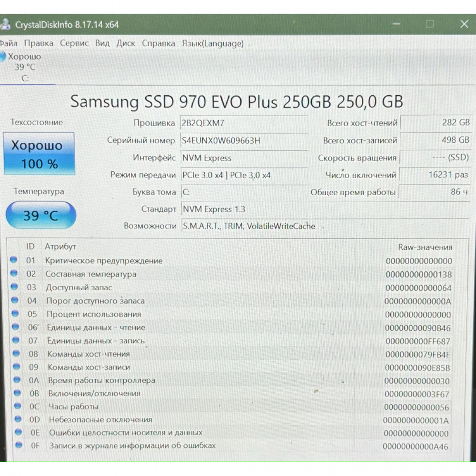Click the power on count value 16231 раз
This screenshot has height=476, width=476.
coord(434,175)
